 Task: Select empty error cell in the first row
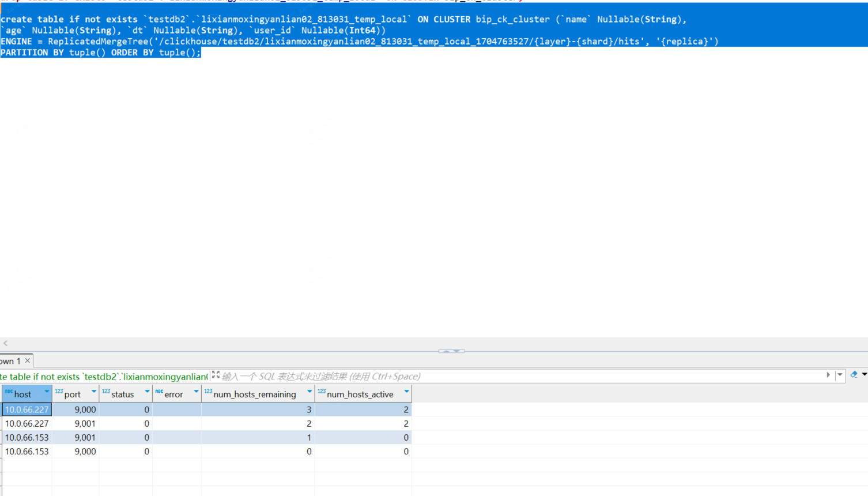pos(177,409)
